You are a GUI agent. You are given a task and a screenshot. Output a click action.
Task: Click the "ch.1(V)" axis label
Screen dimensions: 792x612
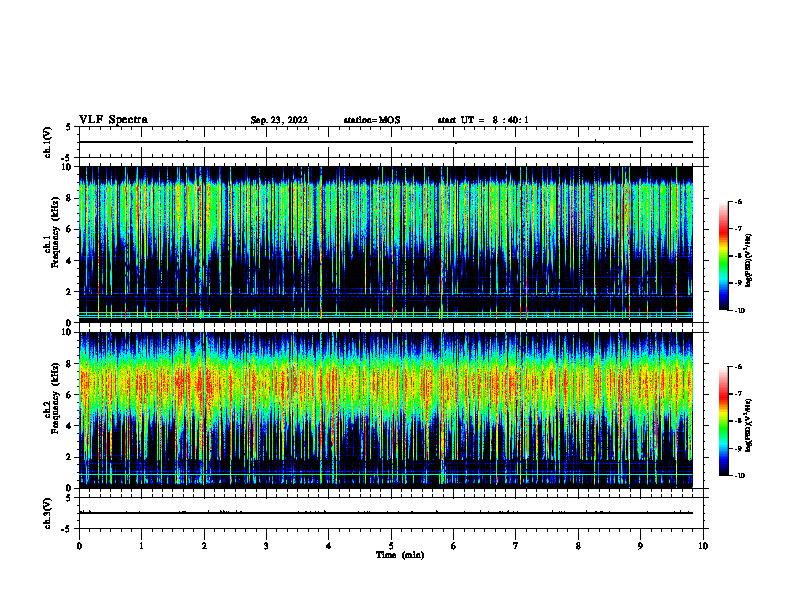pyautogui.click(x=47, y=142)
